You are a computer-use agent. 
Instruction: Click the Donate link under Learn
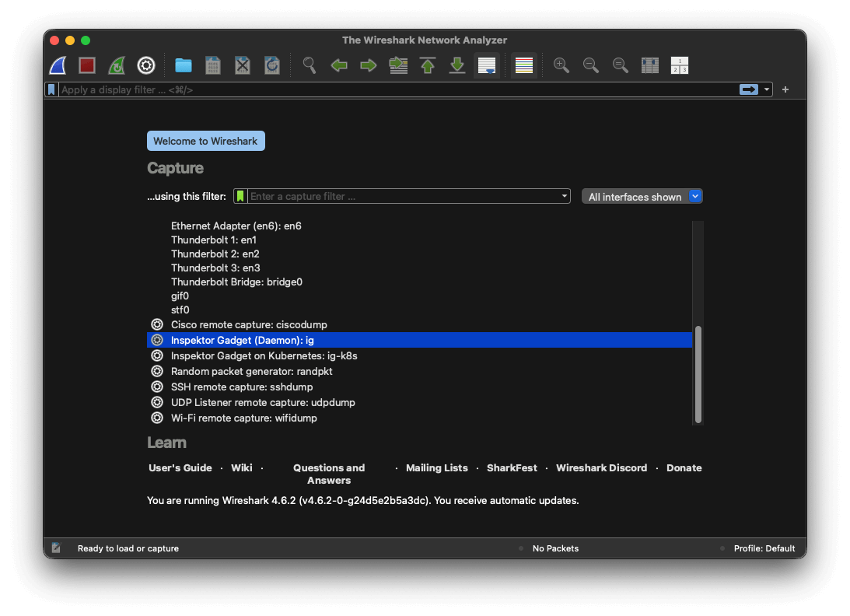(684, 467)
